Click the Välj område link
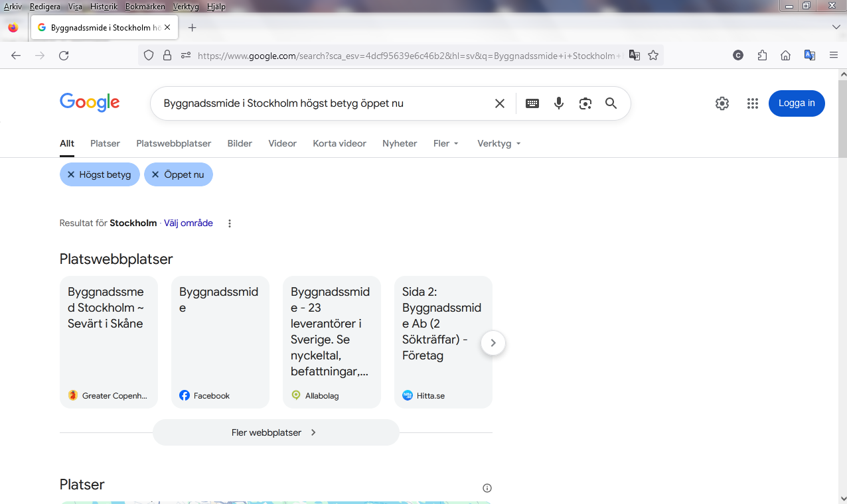The image size is (847, 504). 189,223
